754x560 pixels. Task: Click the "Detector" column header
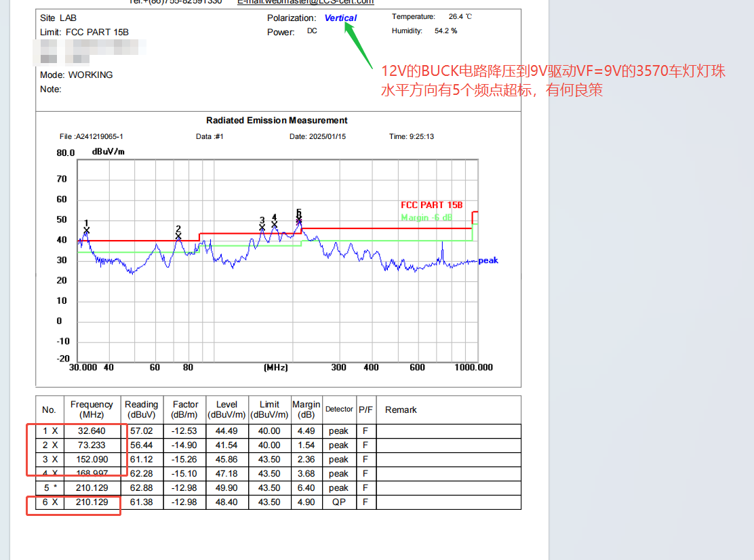pyautogui.click(x=339, y=409)
